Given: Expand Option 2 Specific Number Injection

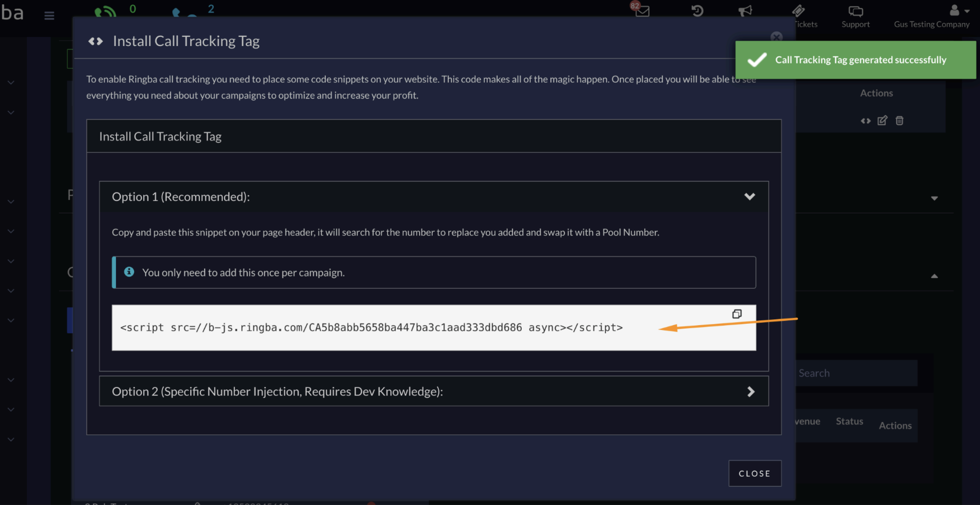Looking at the screenshot, I should tap(751, 392).
